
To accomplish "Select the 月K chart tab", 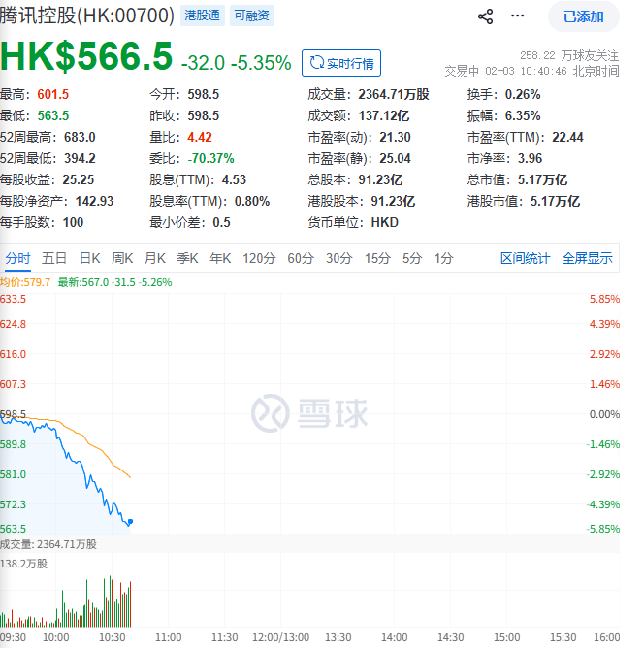I will (155, 258).
